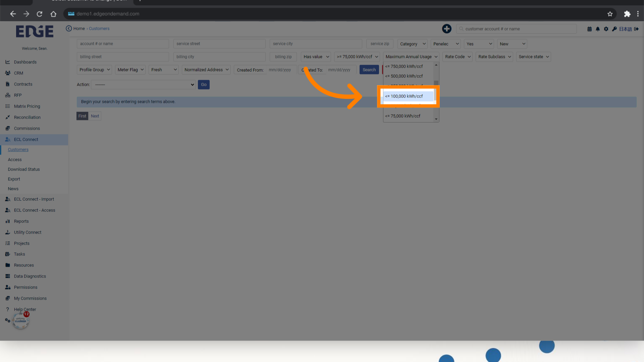Viewport: 644px width, 362px height.
Task: Click the service zip field
Action: click(380, 44)
